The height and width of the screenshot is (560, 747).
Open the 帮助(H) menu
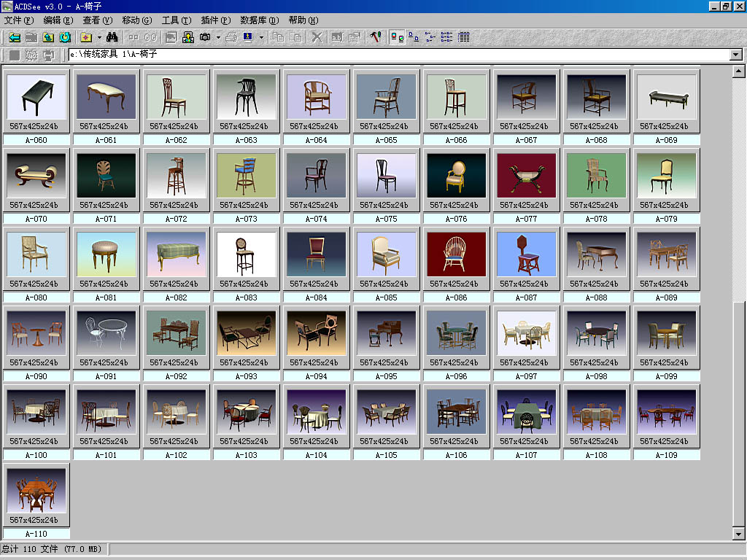pos(303,20)
